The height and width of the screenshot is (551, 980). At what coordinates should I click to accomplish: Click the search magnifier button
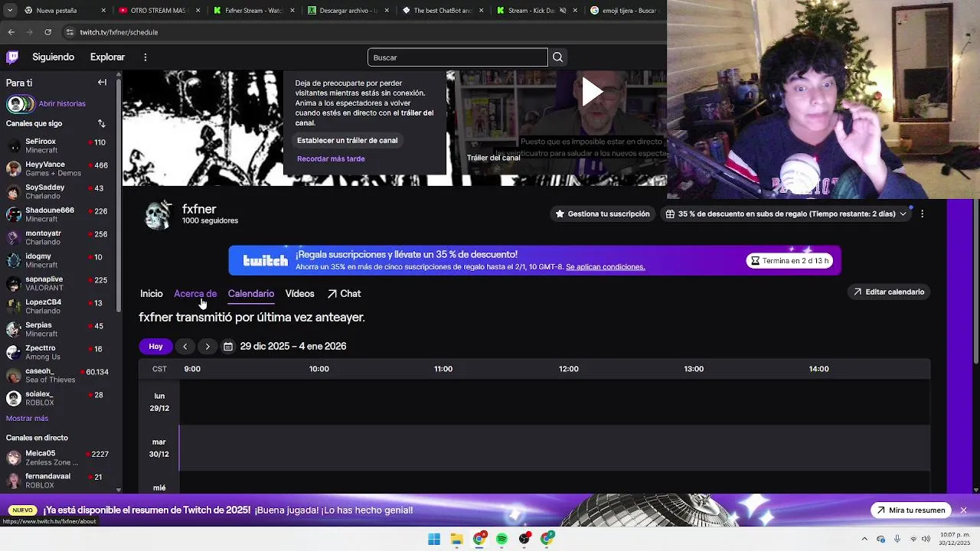tap(557, 57)
